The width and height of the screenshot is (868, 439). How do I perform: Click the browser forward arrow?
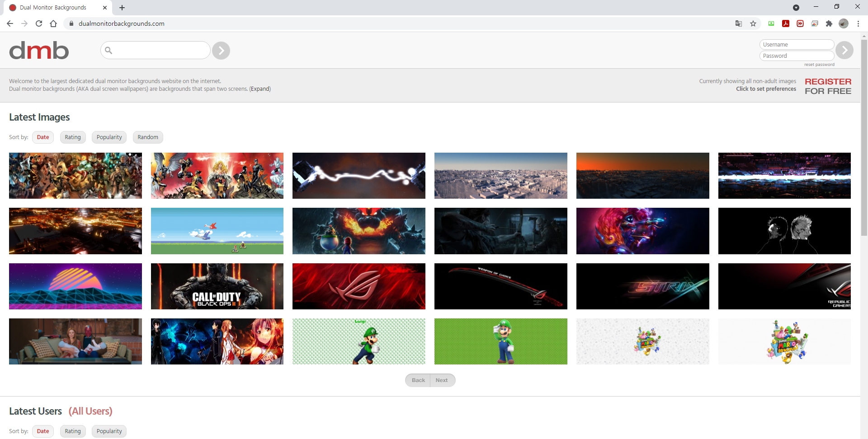[24, 23]
